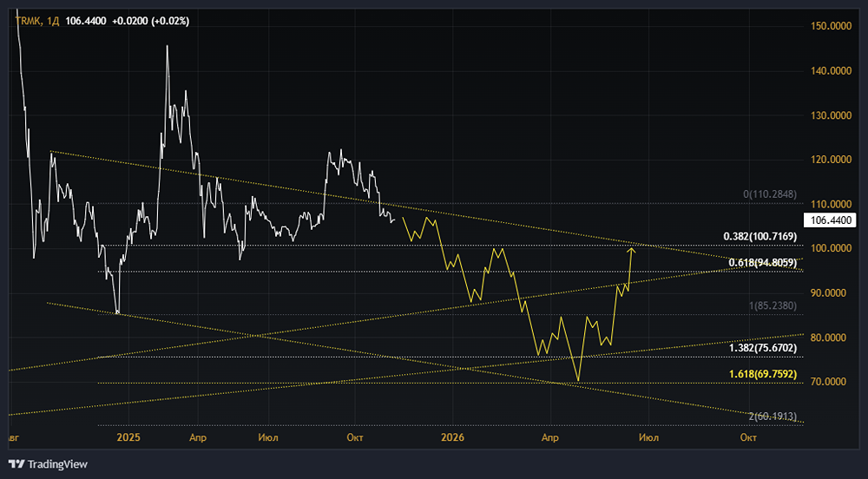Click the 1Д timeframe label
Screen dimensions: 868x479
coord(53,21)
